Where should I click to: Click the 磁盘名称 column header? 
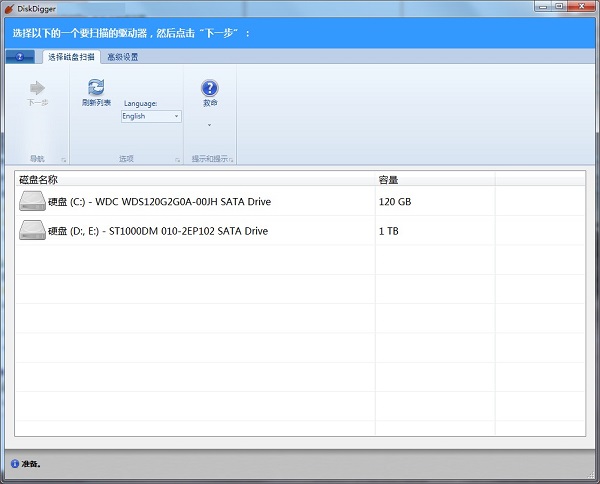tap(195, 179)
